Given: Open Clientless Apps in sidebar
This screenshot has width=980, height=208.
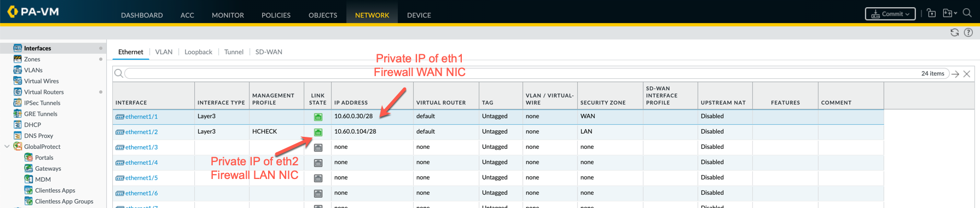Looking at the screenshot, I should pos(55,190).
